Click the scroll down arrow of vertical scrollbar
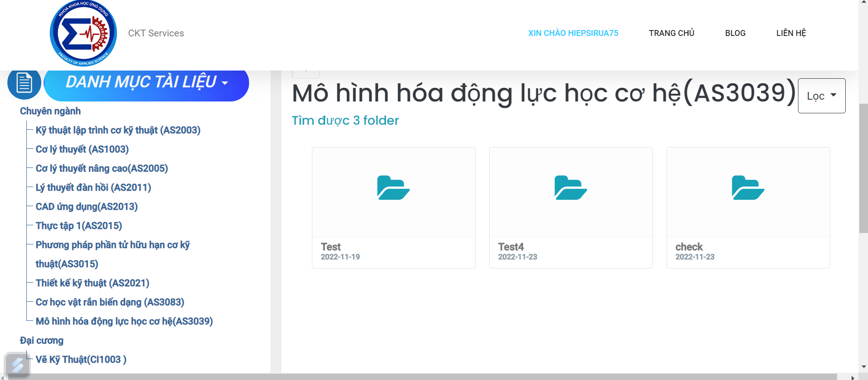The image size is (868, 380). (x=863, y=367)
